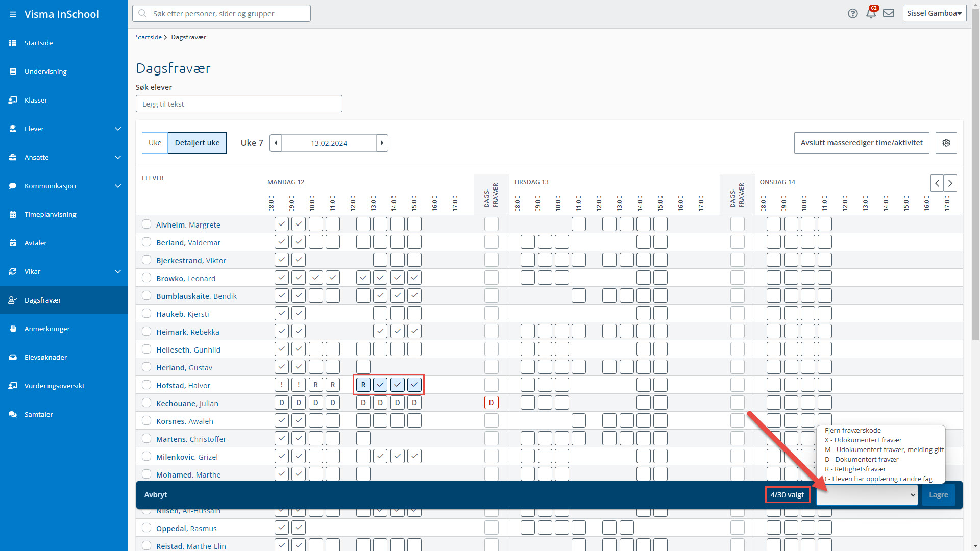Open the Startside breadcrumb link
Screen dimensions: 980x551
[x=149, y=37]
